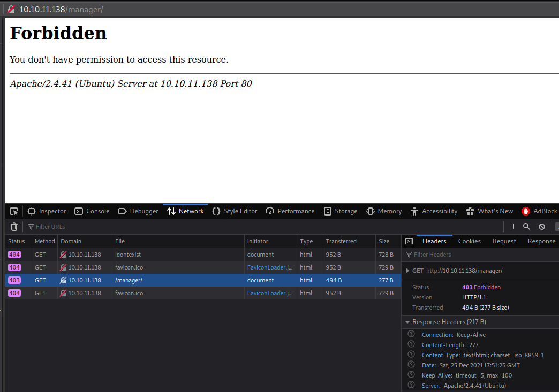The height and width of the screenshot is (392, 559).
Task: Expand the GET request URL details
Action: [x=408, y=271]
